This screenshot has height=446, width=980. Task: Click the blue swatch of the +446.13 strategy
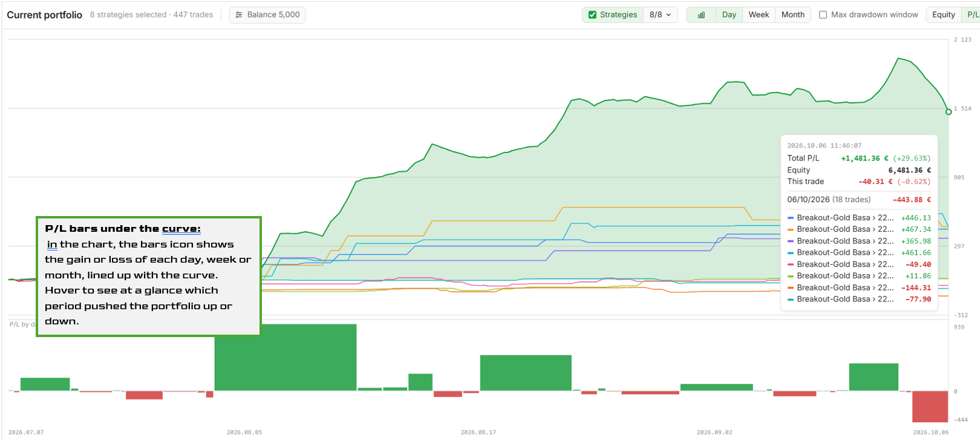click(791, 218)
